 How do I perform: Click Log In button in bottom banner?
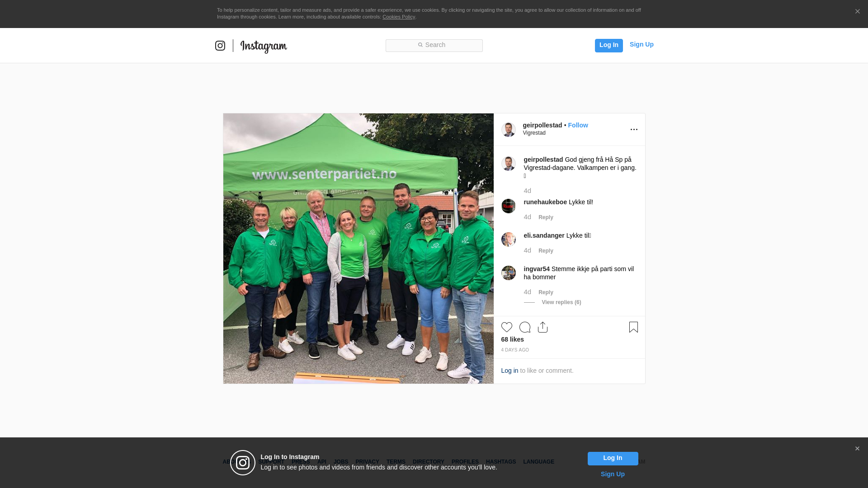point(613,459)
